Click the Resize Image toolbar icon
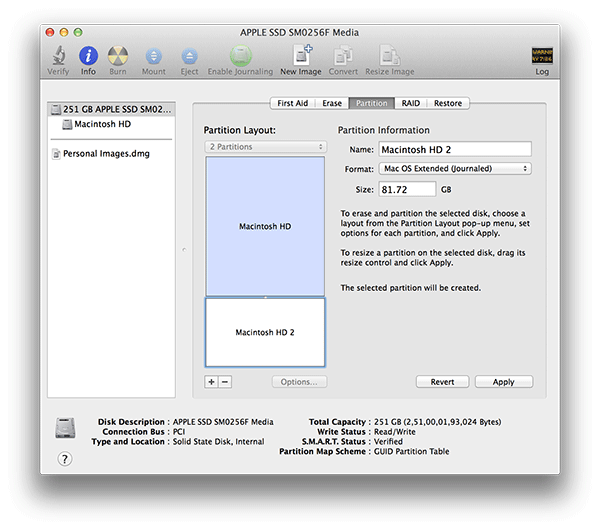This screenshot has width=600, height=530. (389, 57)
